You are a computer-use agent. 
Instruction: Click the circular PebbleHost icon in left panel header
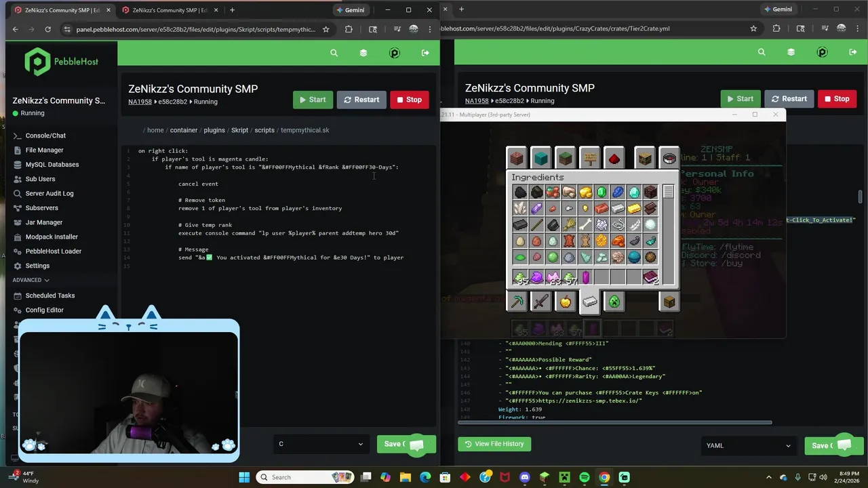click(x=395, y=53)
